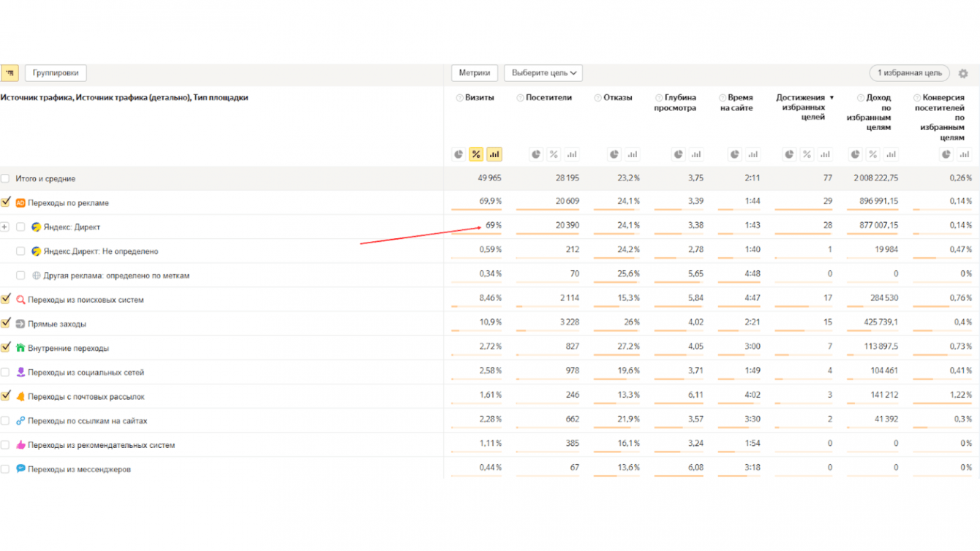This screenshot has height=551, width=980.
Task: Sort by Достижения избранных целей column arrow
Action: click(x=832, y=98)
